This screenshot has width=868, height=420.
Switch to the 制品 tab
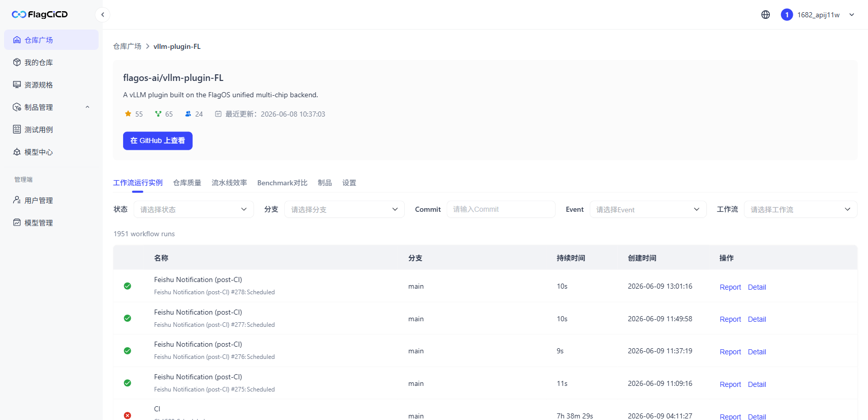coord(325,183)
